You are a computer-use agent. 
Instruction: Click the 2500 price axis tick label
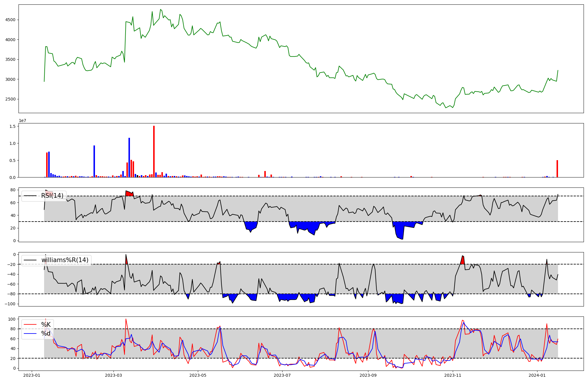point(10,99)
